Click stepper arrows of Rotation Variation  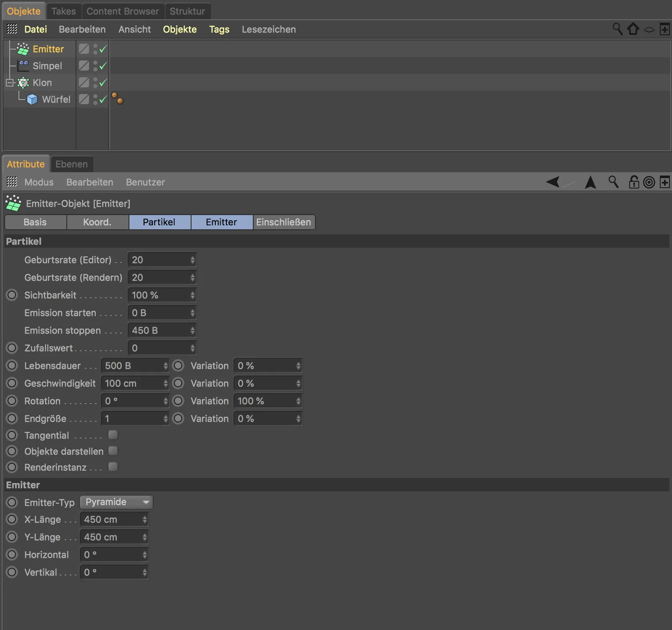pyautogui.click(x=298, y=401)
